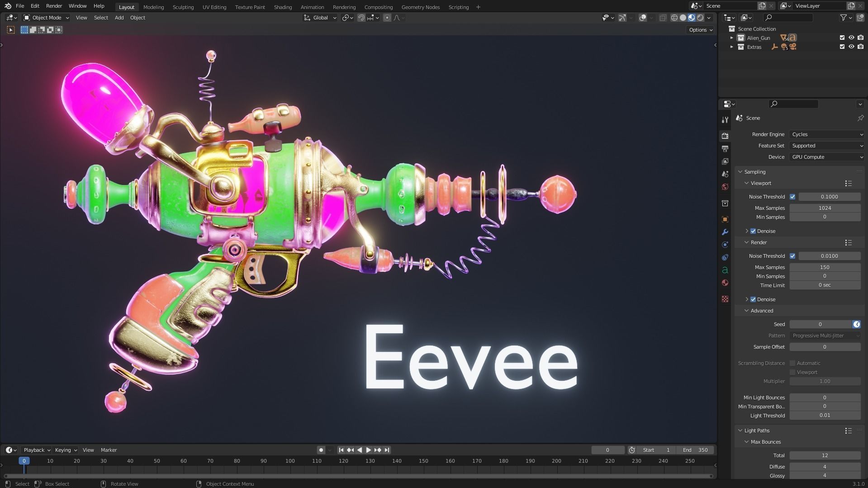This screenshot has height=488, width=868.
Task: Open the viewport Add menu
Action: coord(119,18)
